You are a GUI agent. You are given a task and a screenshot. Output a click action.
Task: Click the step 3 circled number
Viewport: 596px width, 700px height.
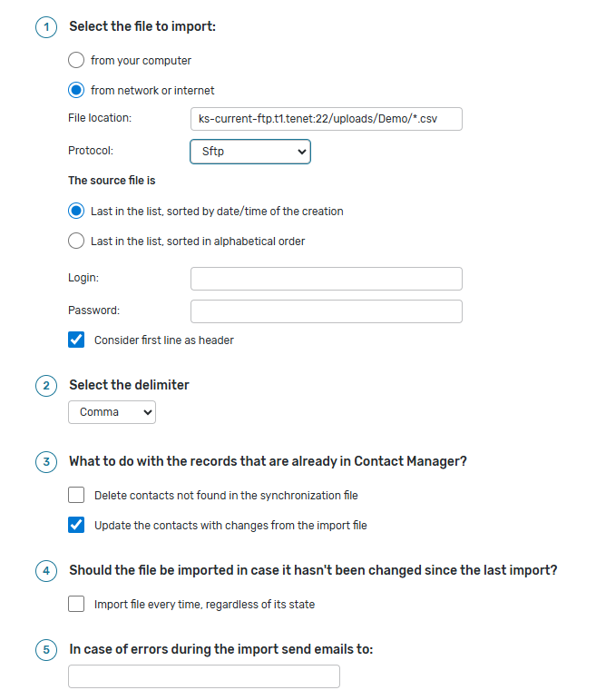click(45, 462)
